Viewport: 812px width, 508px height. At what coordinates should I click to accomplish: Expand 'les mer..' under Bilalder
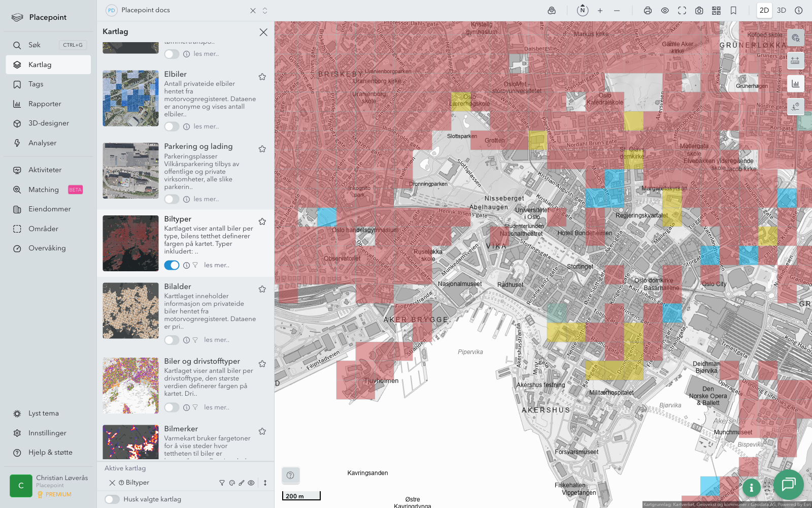tap(217, 340)
